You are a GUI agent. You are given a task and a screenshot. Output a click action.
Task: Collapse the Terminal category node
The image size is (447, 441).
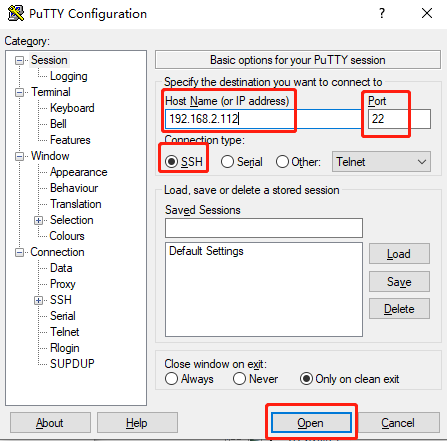coord(19,92)
